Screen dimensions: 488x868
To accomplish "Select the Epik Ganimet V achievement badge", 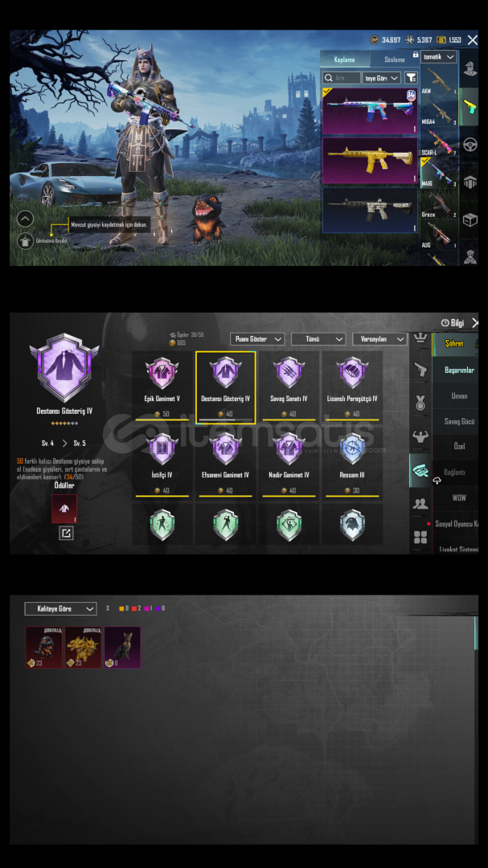I will [x=162, y=385].
